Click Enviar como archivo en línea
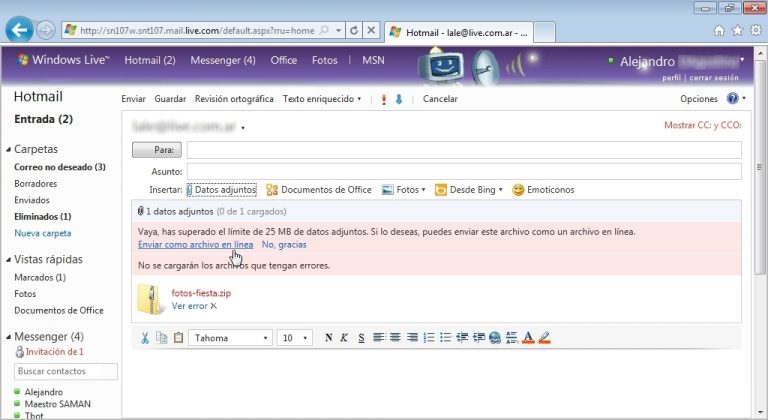Screen dimensions: 768x420 pyautogui.click(x=195, y=245)
